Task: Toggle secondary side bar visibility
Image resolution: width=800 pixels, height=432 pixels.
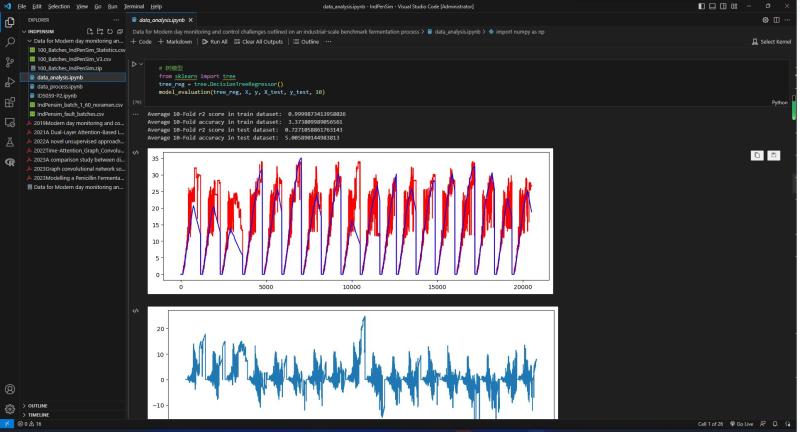Action: click(723, 6)
